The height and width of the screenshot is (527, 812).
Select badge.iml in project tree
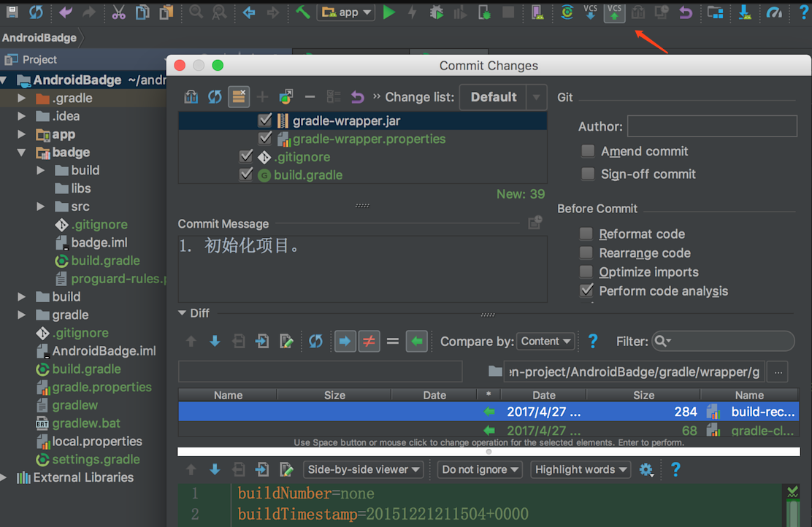pos(99,243)
